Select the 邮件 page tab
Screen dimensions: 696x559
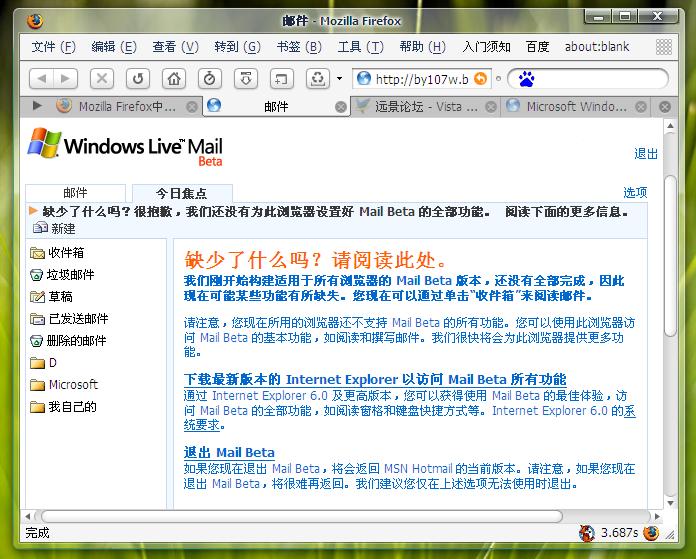[75, 193]
